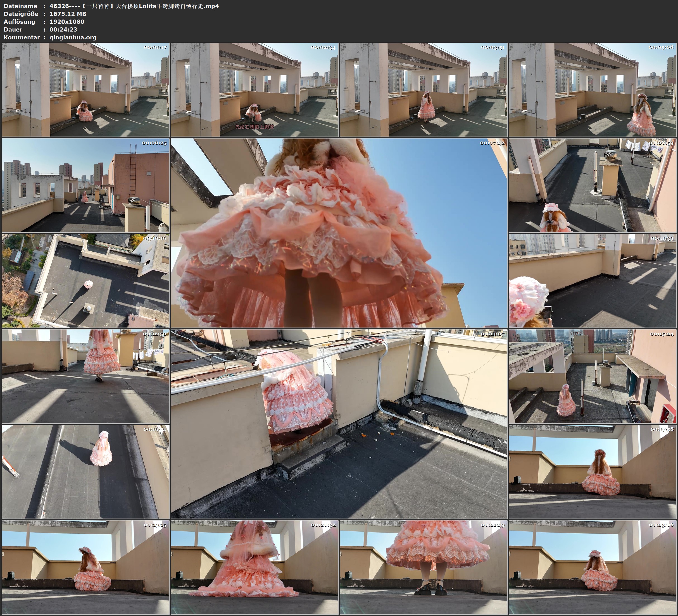The width and height of the screenshot is (678, 616).
Task: Click the thumbnail at 00:20:32
Action: coord(254,567)
